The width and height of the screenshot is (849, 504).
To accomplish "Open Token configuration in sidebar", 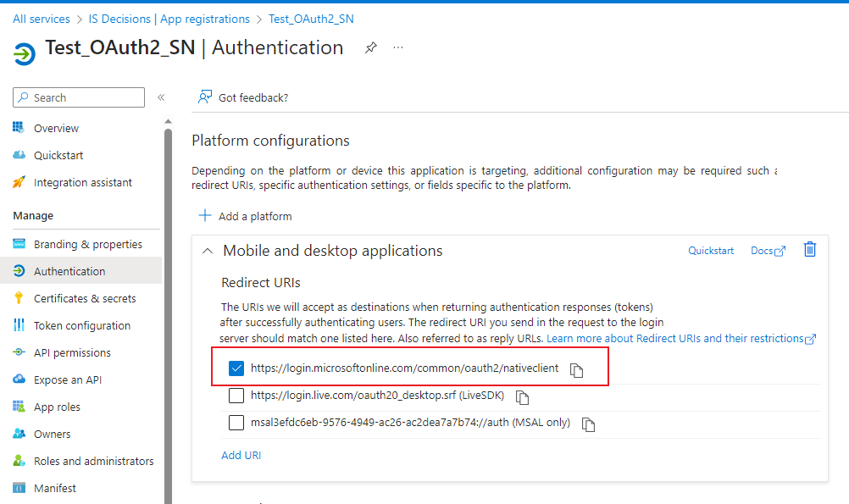I will click(82, 325).
